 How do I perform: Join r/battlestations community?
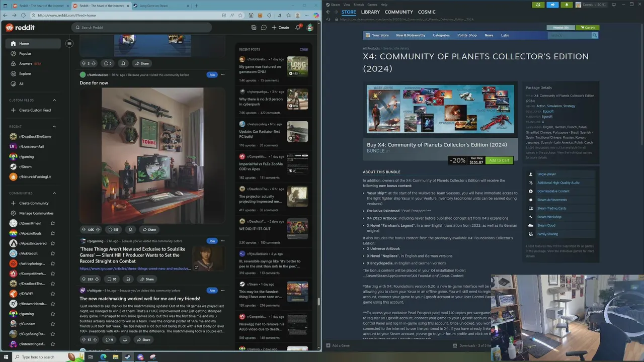tap(212, 75)
